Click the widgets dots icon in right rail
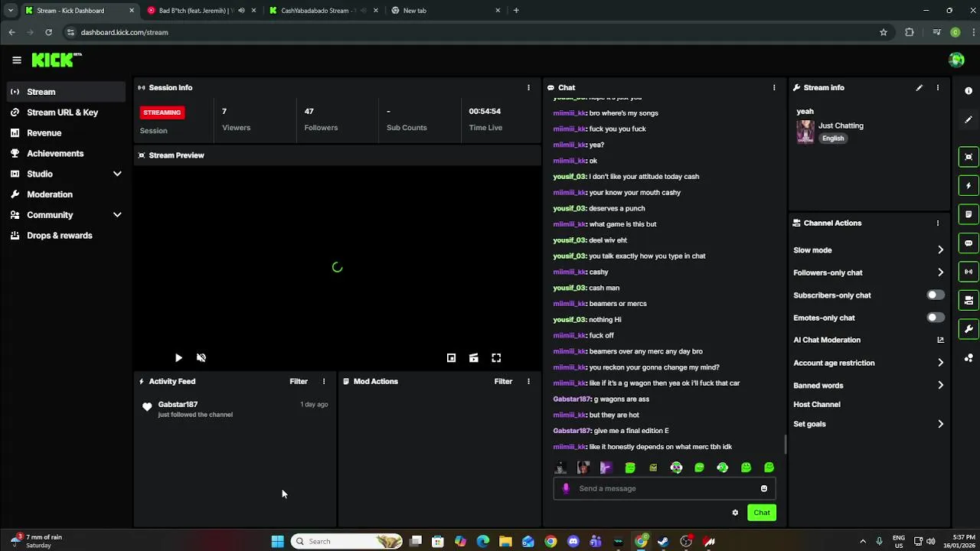The image size is (980, 551). [x=969, y=357]
